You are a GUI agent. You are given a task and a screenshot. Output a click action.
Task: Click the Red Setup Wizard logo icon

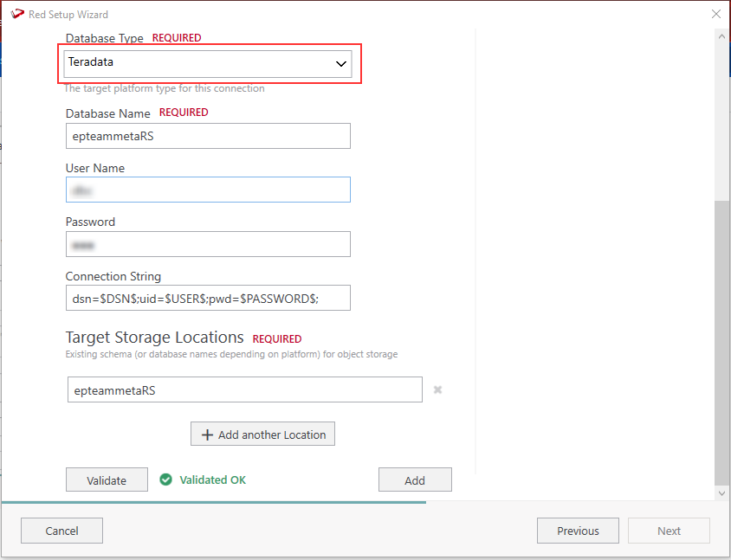click(x=16, y=14)
